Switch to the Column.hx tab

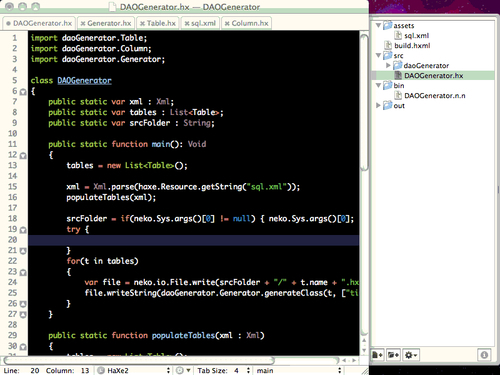(247, 23)
